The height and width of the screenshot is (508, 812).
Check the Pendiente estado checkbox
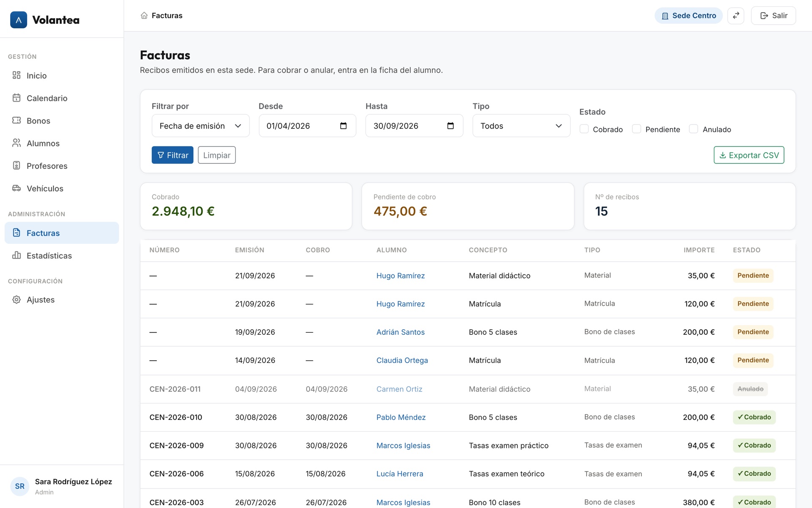(x=636, y=129)
